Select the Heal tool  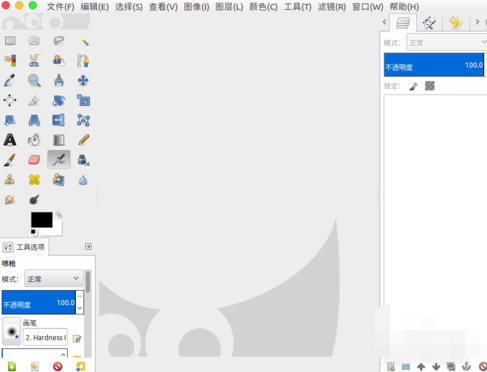pyautogui.click(x=34, y=180)
